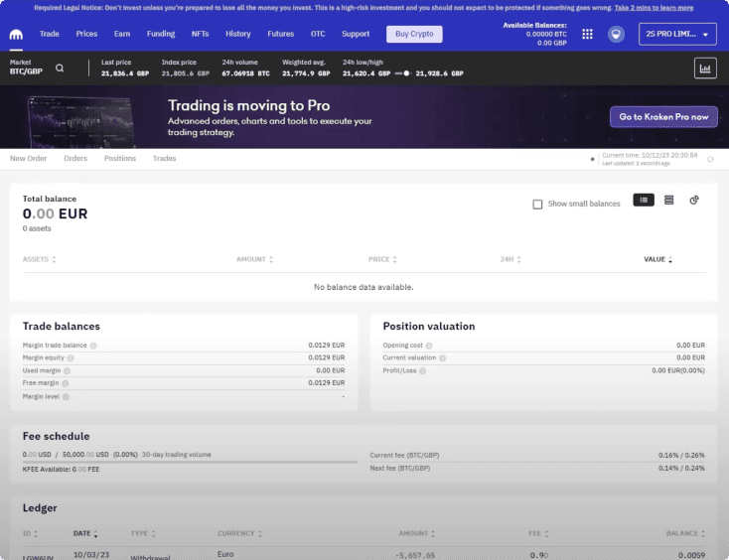Click the Buy Crypto button
Screen dimensions: 729x560
pos(414,34)
